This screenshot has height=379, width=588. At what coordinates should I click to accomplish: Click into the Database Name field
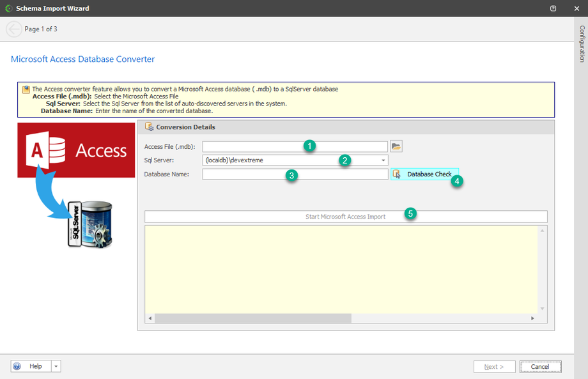(295, 174)
